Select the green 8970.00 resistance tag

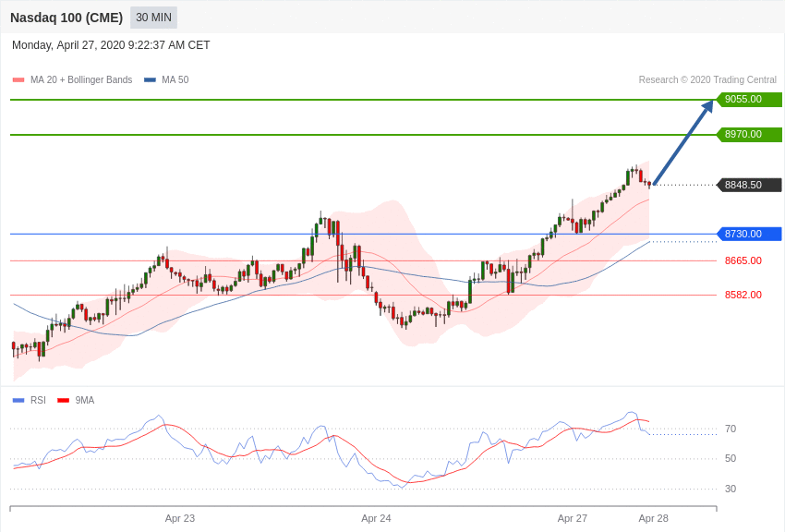coord(749,134)
